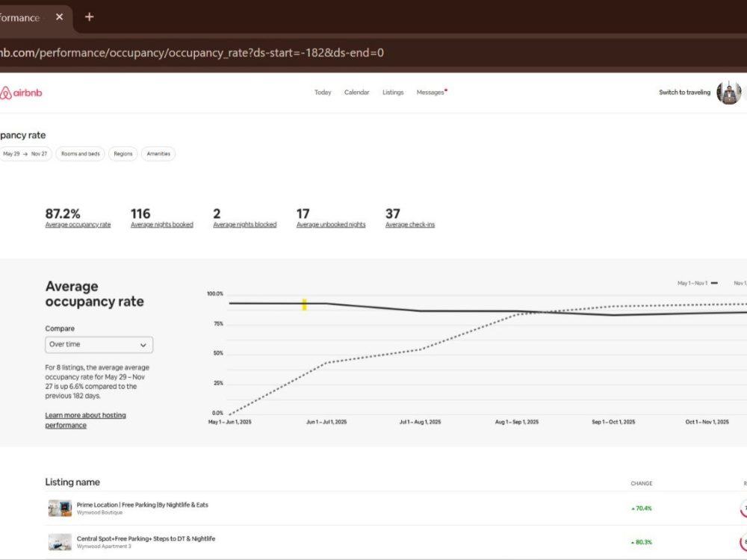Select Average check-ins metric
This screenshot has height=560, width=747.
click(x=410, y=225)
